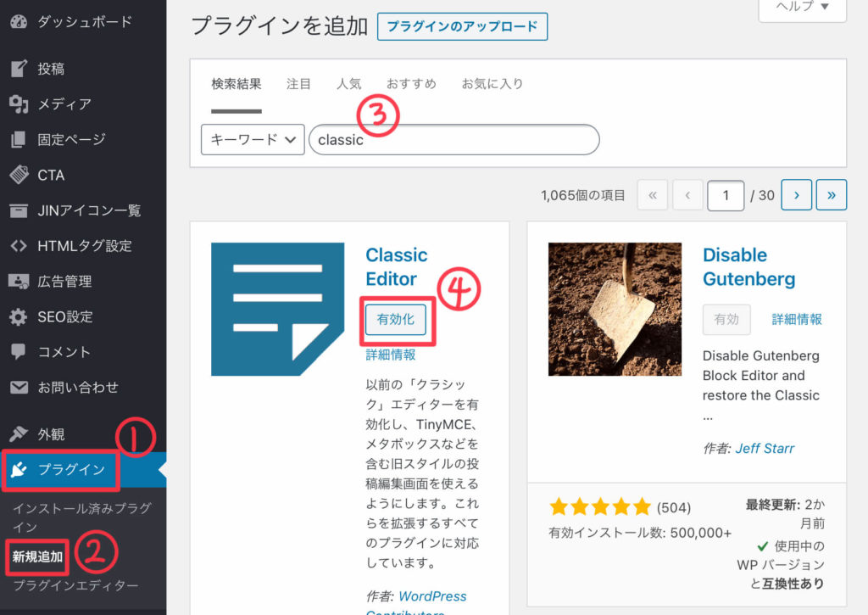Viewport: 868px width, 615px height.
Task: Go to the next results page
Action: click(x=797, y=195)
